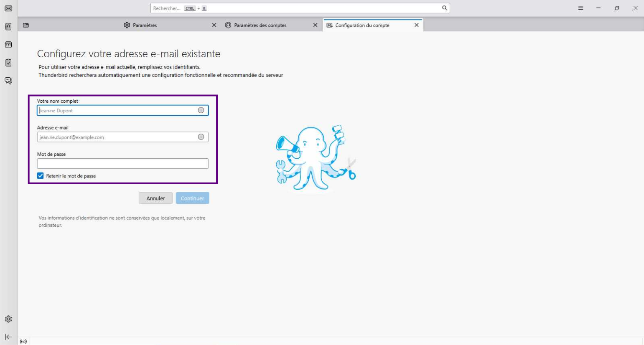Toggle Retenir le mot de passe checkbox
This screenshot has width=644, height=345.
(x=41, y=176)
